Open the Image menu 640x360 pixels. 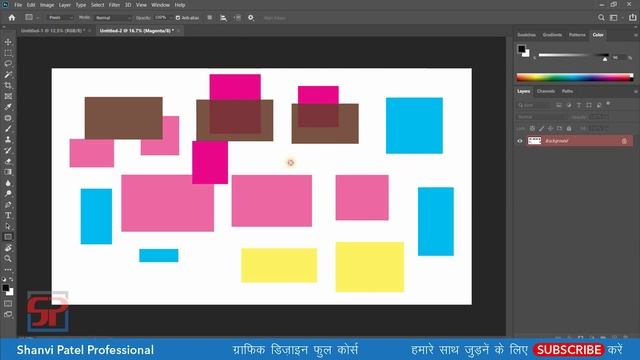pyautogui.click(x=47, y=5)
